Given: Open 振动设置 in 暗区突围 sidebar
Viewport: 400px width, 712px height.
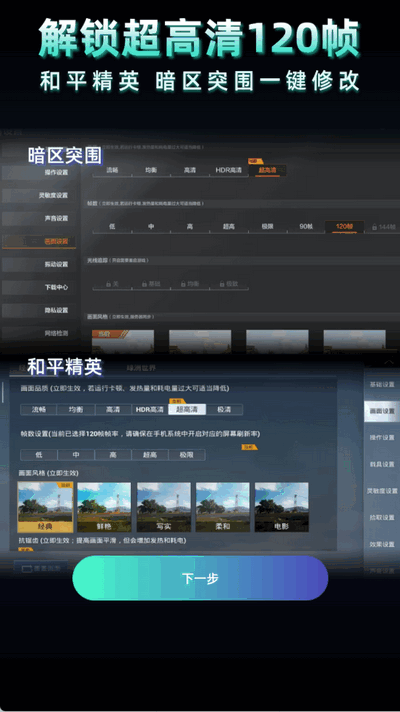Looking at the screenshot, I should click(40, 264).
